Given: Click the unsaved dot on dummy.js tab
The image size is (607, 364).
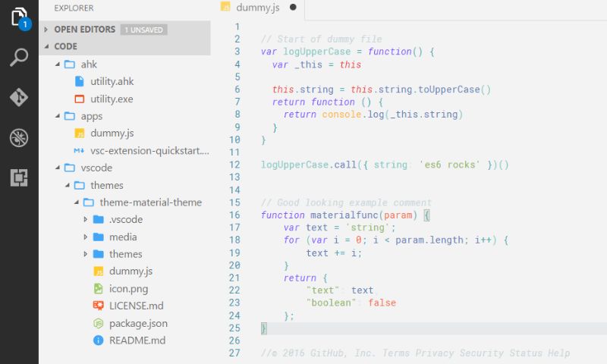Looking at the screenshot, I should 293,8.
